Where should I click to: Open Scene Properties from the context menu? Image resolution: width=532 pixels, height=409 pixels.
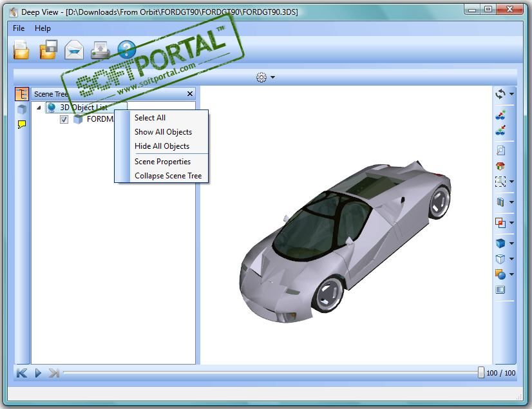(x=162, y=162)
